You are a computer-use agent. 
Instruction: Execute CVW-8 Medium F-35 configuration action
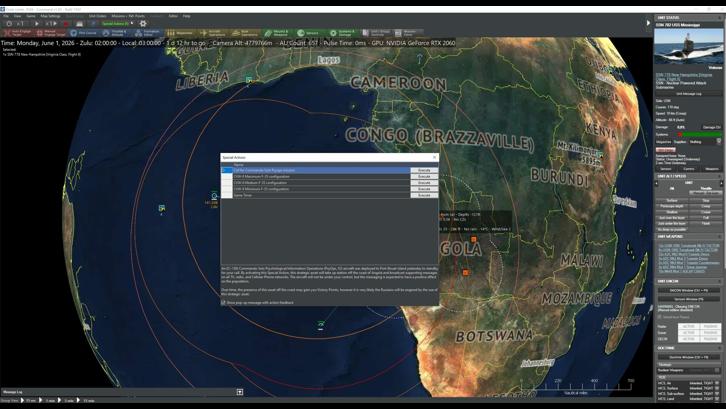424,183
